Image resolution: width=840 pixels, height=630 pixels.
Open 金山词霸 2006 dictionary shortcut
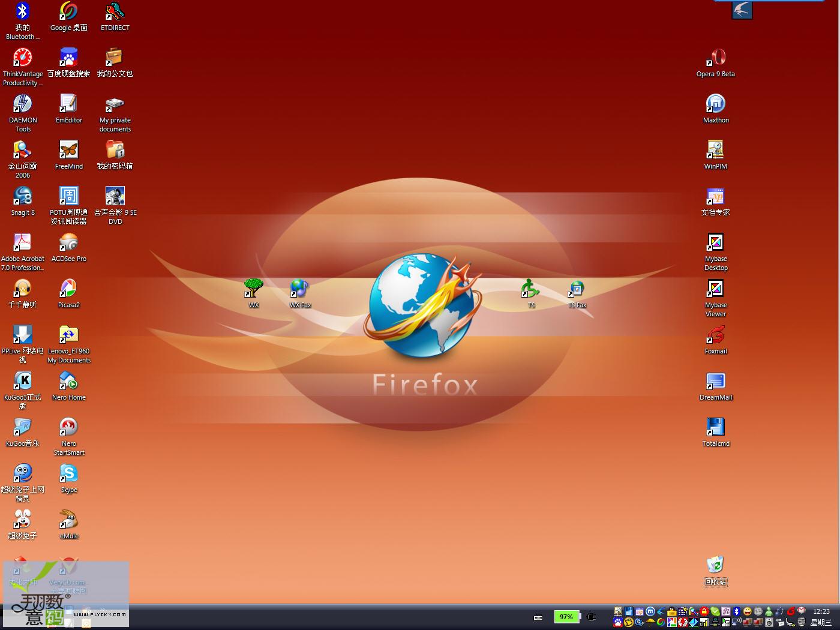[23, 160]
